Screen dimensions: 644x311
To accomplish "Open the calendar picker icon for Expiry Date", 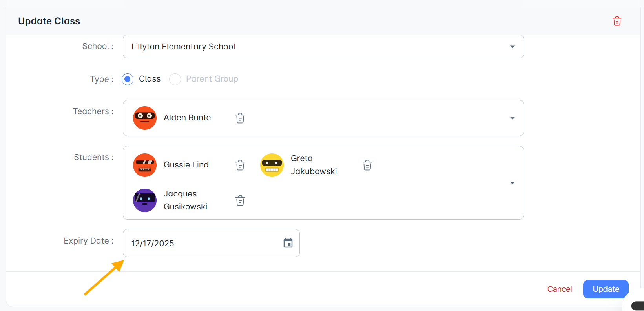I will tap(288, 243).
